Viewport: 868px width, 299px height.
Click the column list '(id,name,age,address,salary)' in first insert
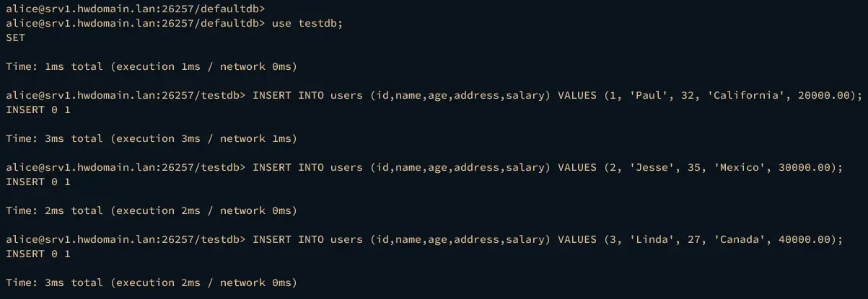[460, 96]
